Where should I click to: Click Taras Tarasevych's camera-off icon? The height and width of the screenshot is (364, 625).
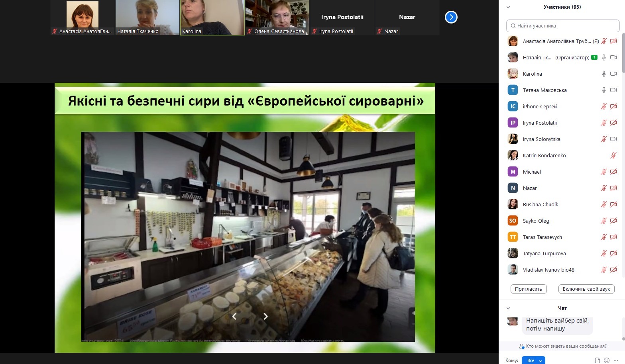[x=613, y=237]
